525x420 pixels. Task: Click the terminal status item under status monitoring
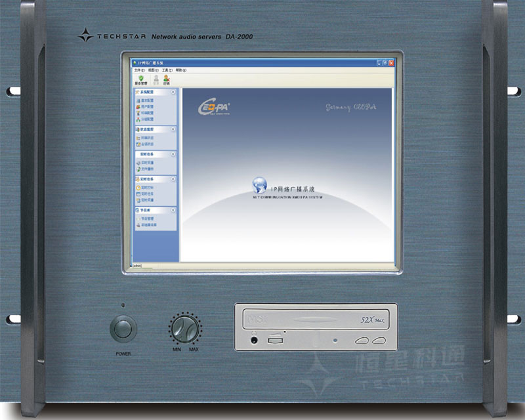146,138
